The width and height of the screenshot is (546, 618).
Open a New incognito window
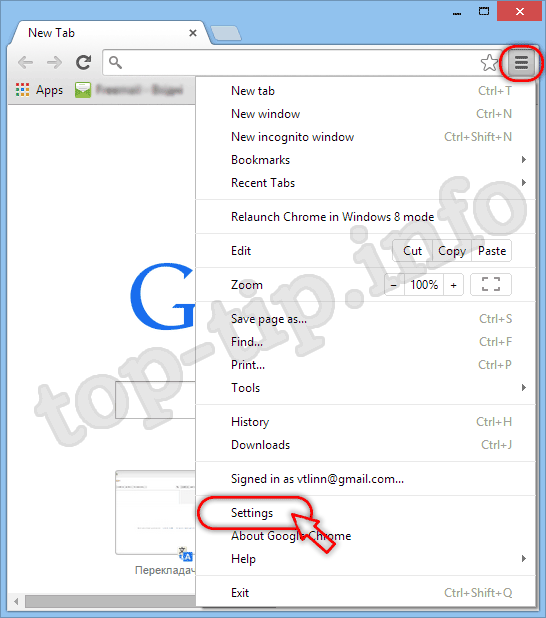pos(365,137)
